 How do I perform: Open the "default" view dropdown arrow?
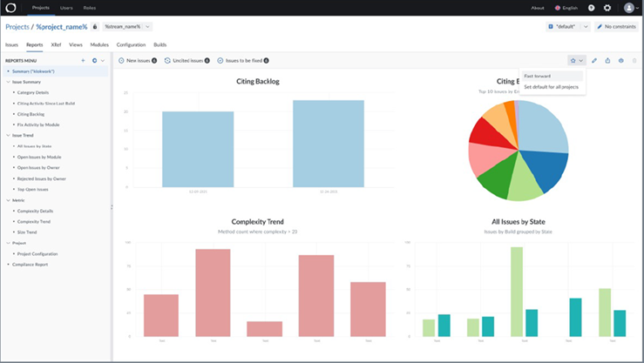[586, 27]
